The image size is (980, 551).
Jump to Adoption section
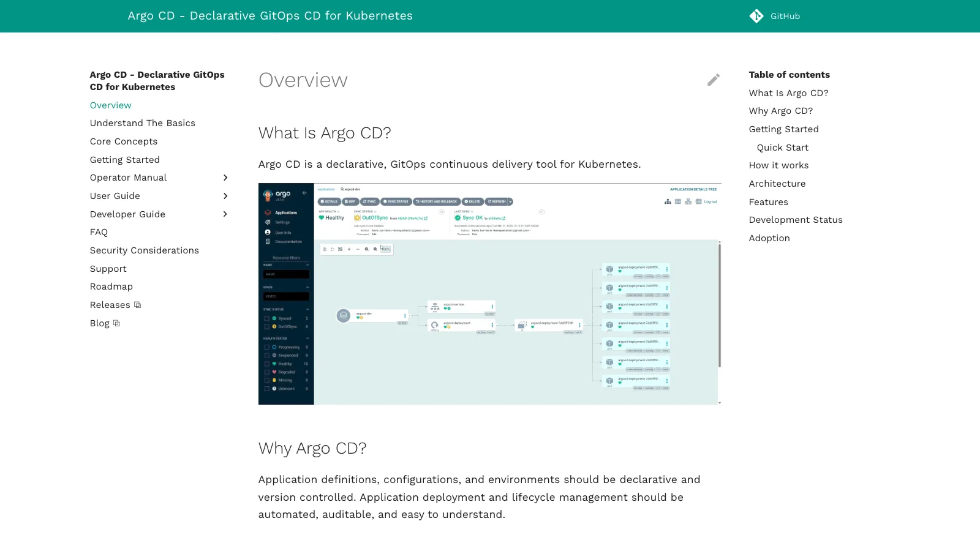(769, 238)
